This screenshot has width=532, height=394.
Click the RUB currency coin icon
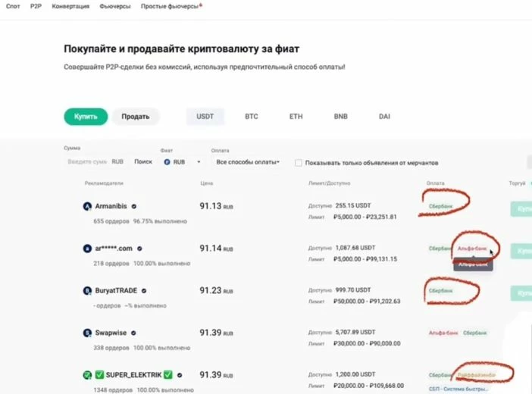167,162
